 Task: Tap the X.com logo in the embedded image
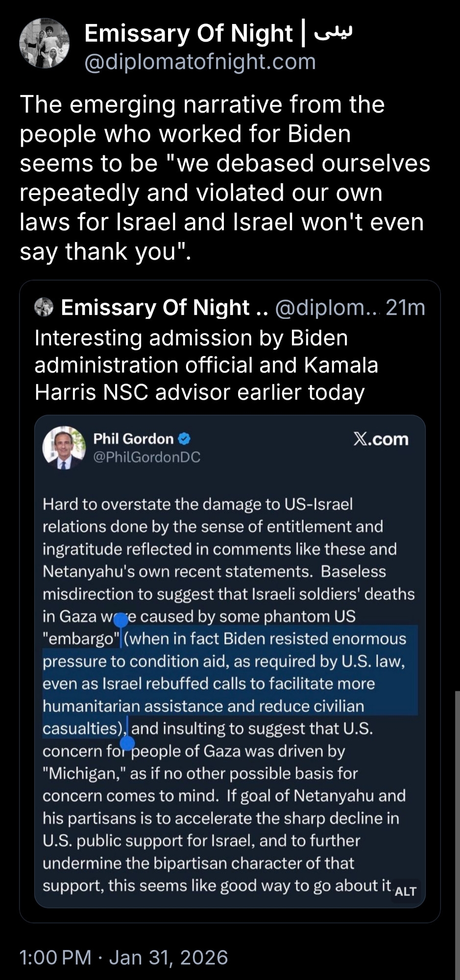(381, 440)
